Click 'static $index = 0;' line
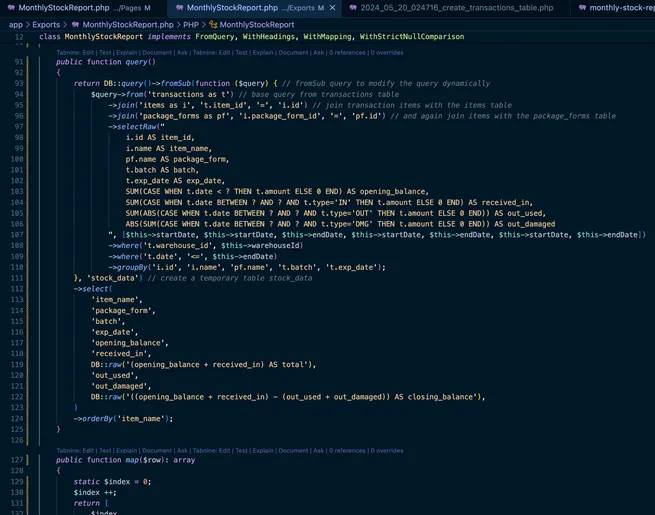Viewport: 655px width, 515px height. tap(112, 482)
